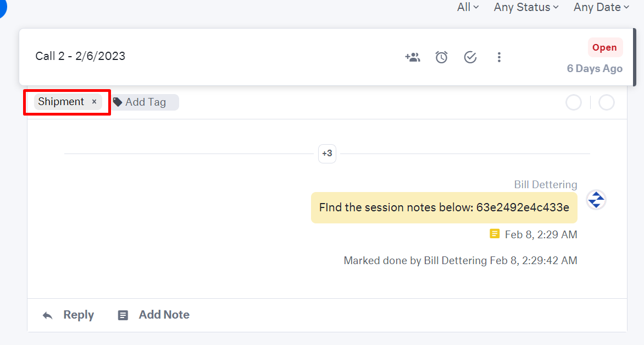
Task: Mark conversation done with checkmark icon
Action: pos(470,57)
